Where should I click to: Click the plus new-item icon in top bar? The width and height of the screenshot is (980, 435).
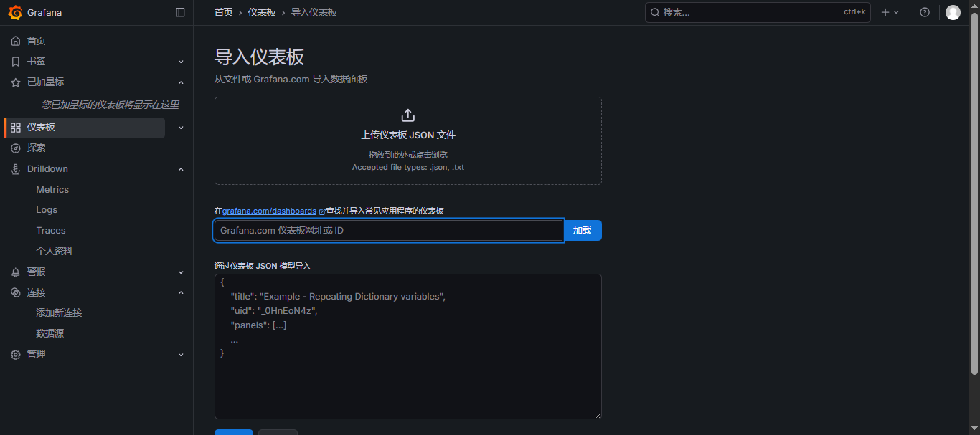tap(885, 12)
